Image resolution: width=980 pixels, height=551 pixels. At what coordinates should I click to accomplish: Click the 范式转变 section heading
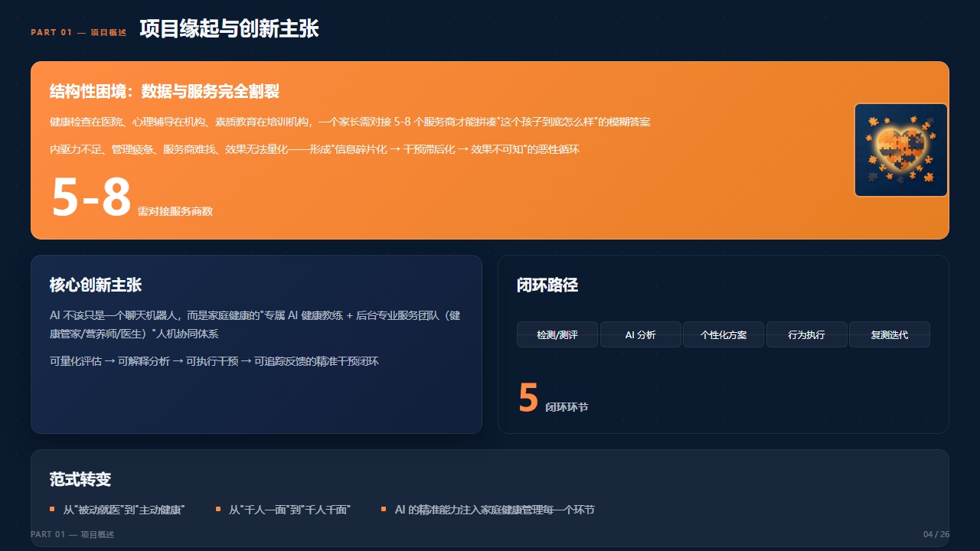[x=80, y=479]
